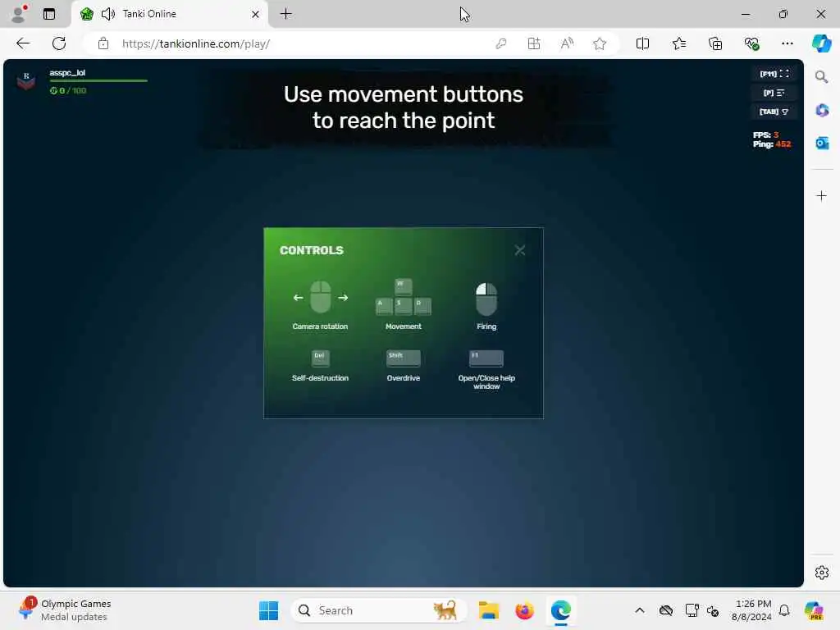Viewport: 840px width, 630px height.
Task: Open the clock showing 1:26 PM
Action: [751, 610]
